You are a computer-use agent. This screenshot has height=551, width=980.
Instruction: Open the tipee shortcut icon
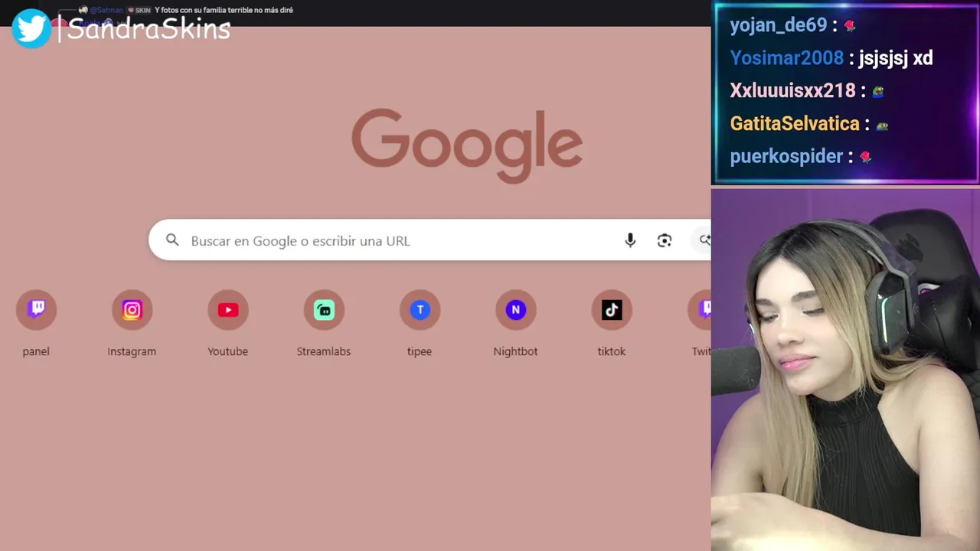pyautogui.click(x=420, y=309)
